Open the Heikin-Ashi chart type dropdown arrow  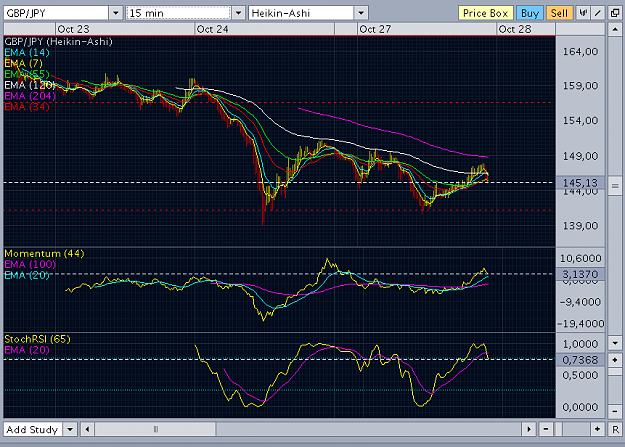point(361,13)
